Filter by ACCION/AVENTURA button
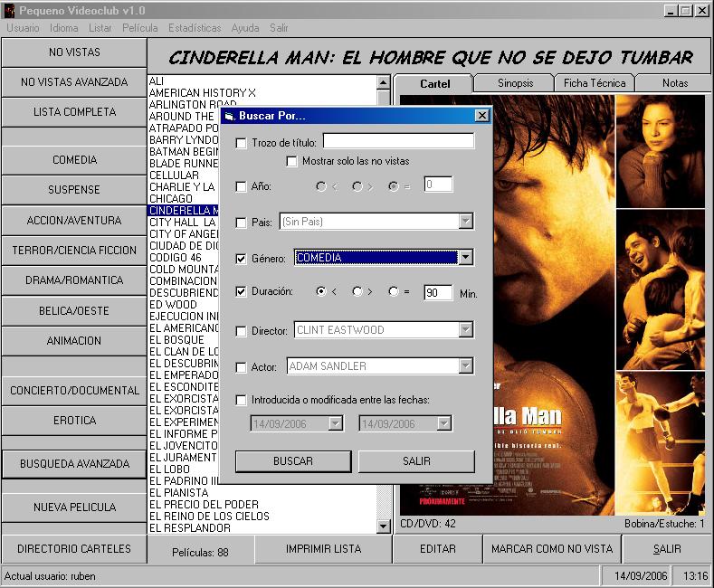 (74, 220)
